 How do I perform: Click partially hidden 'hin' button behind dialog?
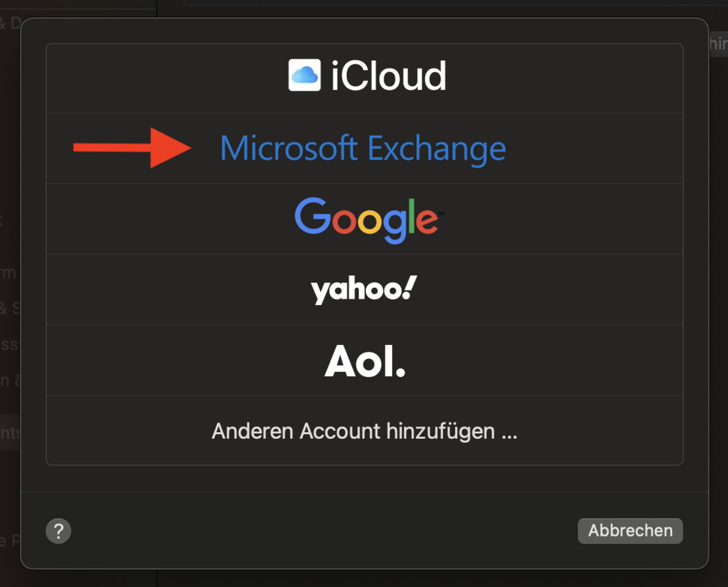(x=718, y=44)
